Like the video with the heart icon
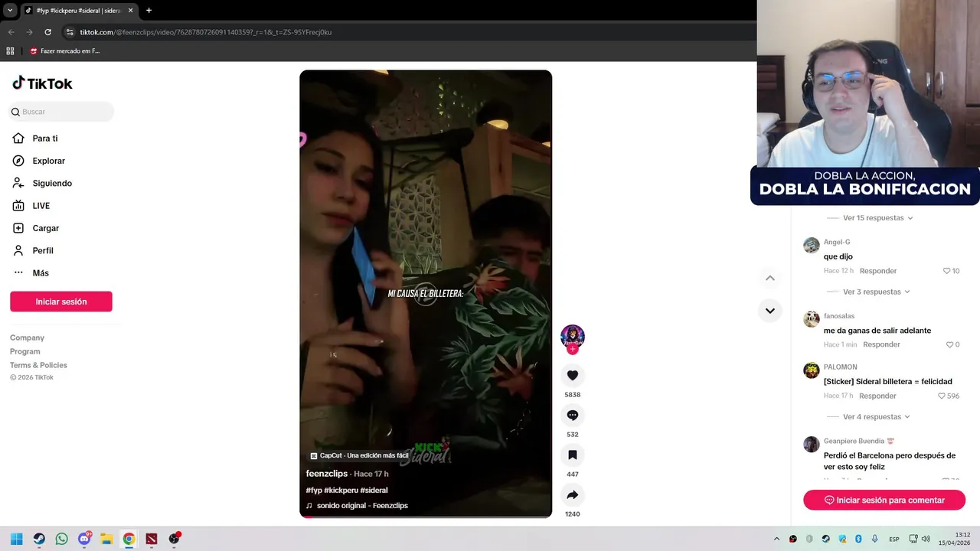 pyautogui.click(x=573, y=375)
